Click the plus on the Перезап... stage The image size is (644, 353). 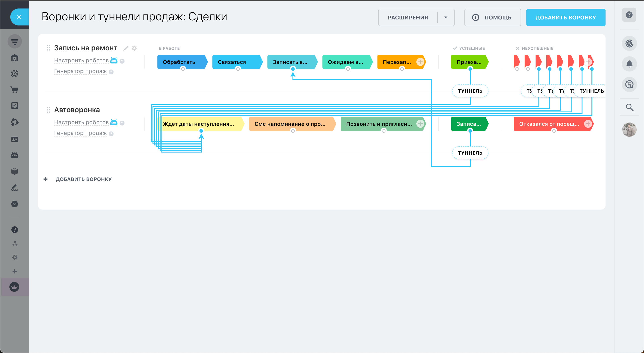420,62
